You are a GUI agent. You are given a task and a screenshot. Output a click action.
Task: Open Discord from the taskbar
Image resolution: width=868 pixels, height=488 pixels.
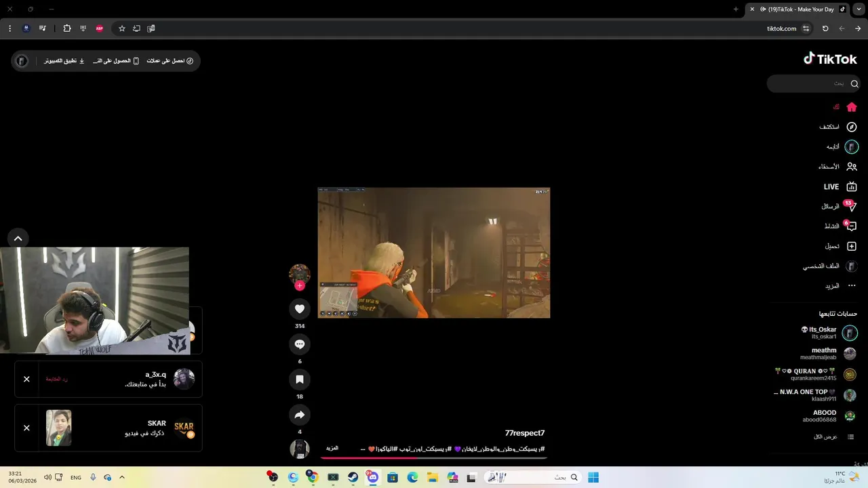click(x=372, y=477)
